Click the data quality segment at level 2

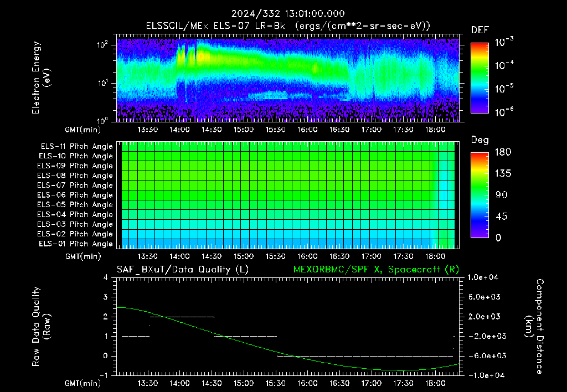pos(182,317)
